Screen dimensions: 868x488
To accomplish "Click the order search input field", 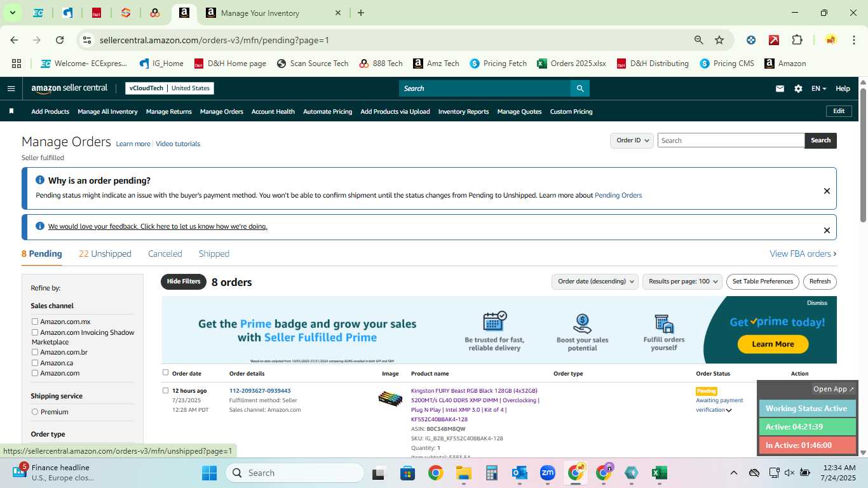I will (x=731, y=140).
